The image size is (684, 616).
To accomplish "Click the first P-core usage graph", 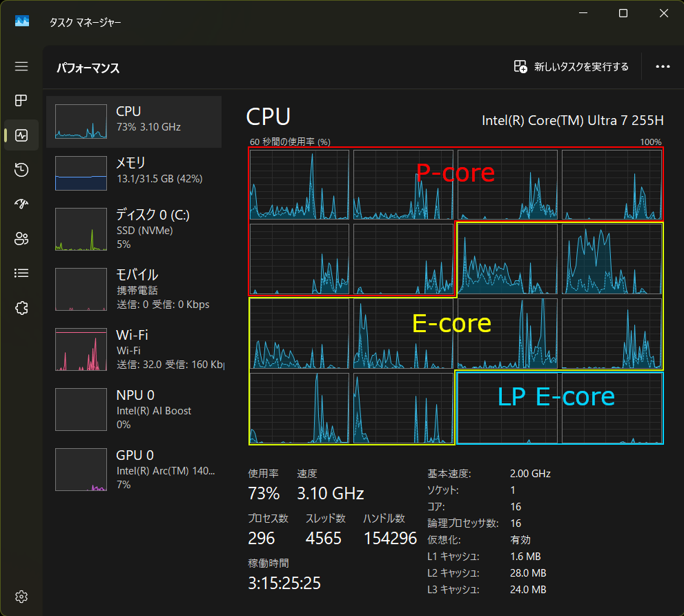I will click(x=299, y=184).
